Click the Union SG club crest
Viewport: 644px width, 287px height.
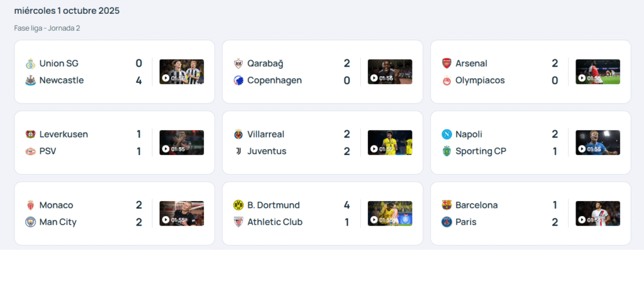click(x=30, y=63)
